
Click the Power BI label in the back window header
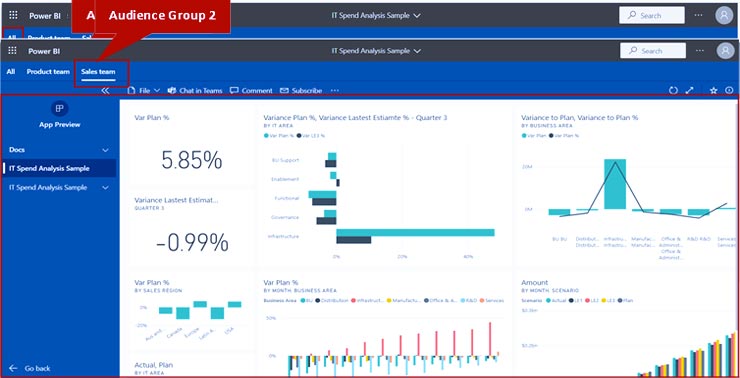(x=45, y=16)
